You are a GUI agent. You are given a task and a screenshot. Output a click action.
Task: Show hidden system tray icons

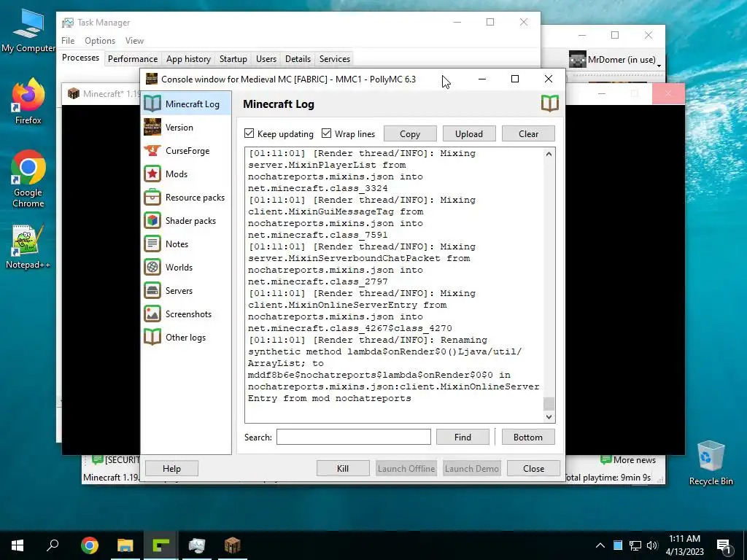[x=600, y=545]
